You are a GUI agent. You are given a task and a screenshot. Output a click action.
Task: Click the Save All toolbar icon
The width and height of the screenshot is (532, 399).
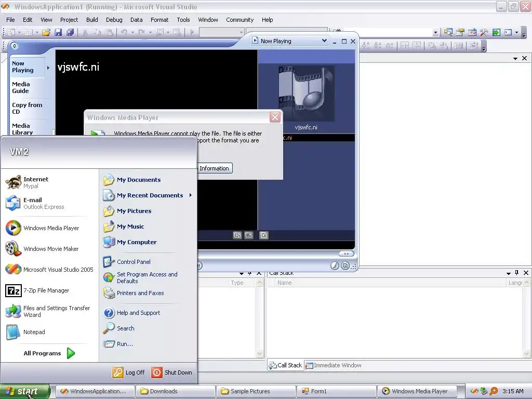point(70,32)
